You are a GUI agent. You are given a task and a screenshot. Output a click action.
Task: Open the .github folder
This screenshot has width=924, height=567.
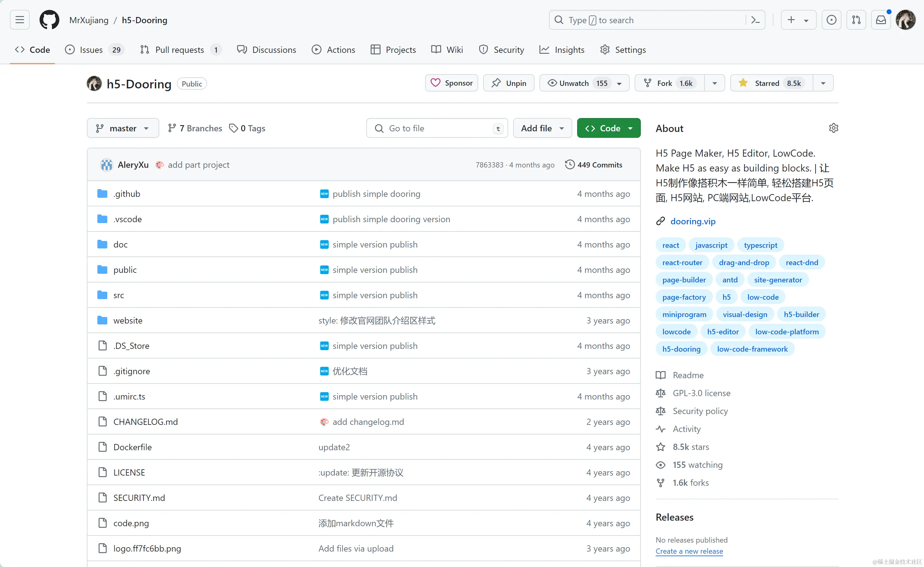[x=127, y=193]
